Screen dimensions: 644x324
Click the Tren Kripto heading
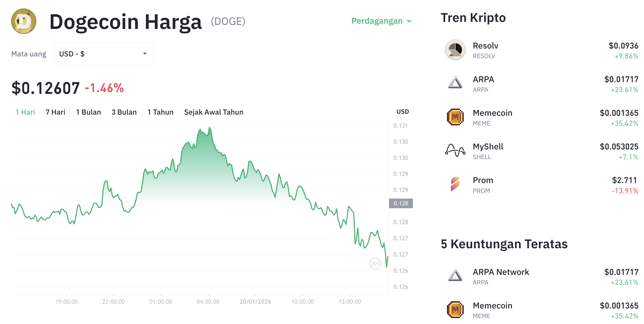coord(473,18)
